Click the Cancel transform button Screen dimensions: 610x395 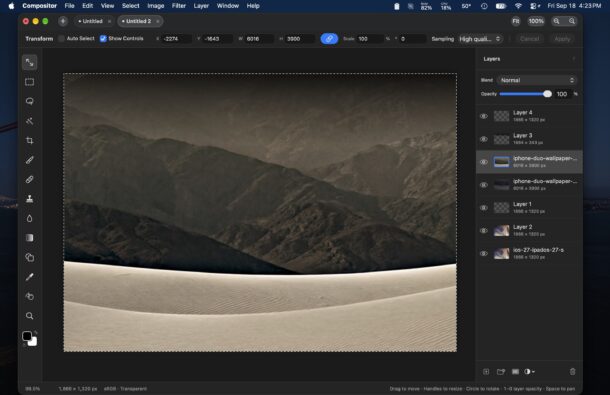tap(529, 39)
